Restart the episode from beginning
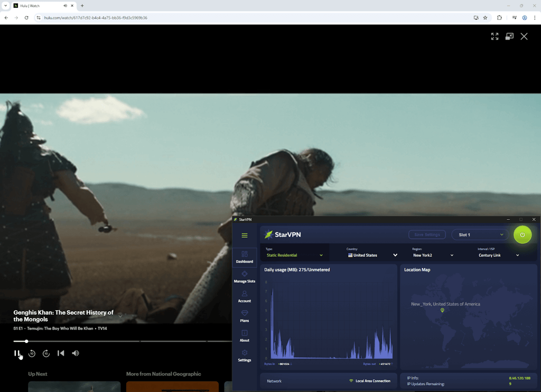The width and height of the screenshot is (541, 392). 61,353
